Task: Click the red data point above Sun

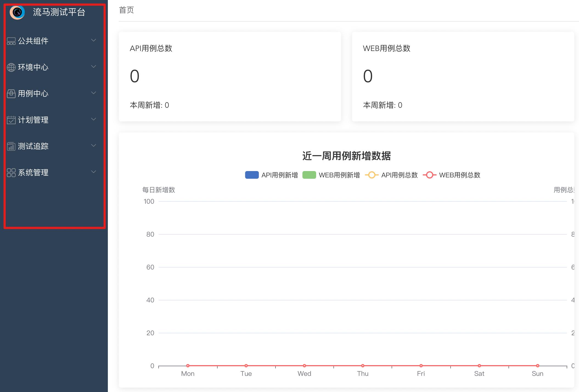Action: tap(537, 366)
